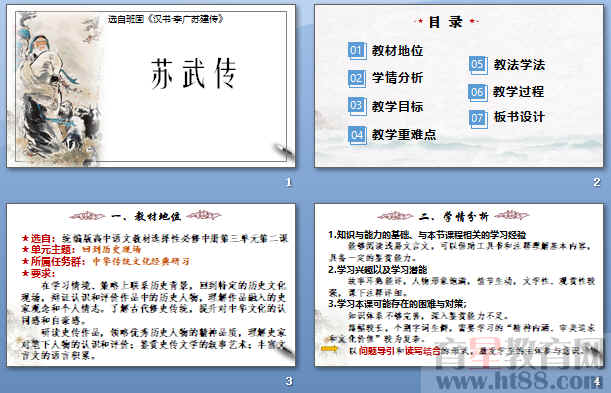Click the 01 number box icon
The image size is (611, 393).
click(357, 51)
